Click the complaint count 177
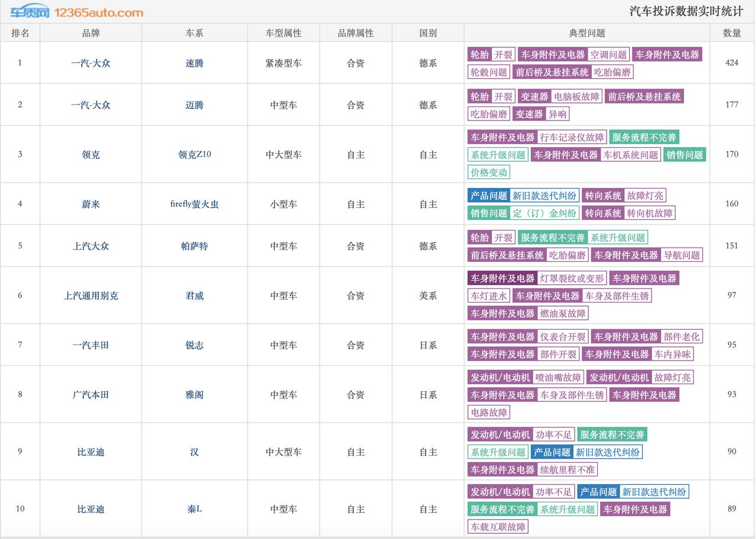 (x=732, y=105)
